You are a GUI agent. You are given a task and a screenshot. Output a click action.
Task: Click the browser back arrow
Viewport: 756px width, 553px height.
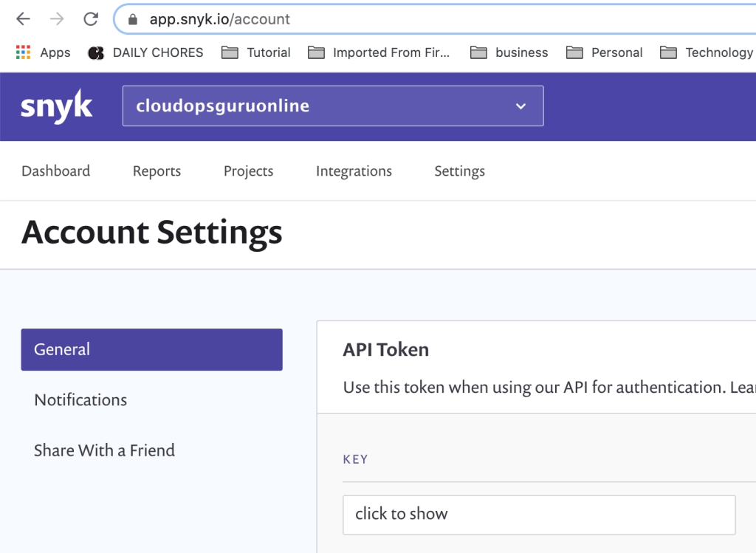point(22,19)
